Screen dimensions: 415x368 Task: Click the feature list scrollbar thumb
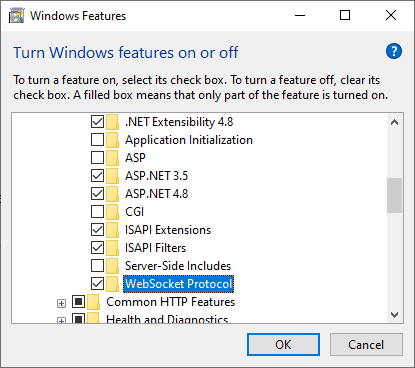click(x=395, y=195)
